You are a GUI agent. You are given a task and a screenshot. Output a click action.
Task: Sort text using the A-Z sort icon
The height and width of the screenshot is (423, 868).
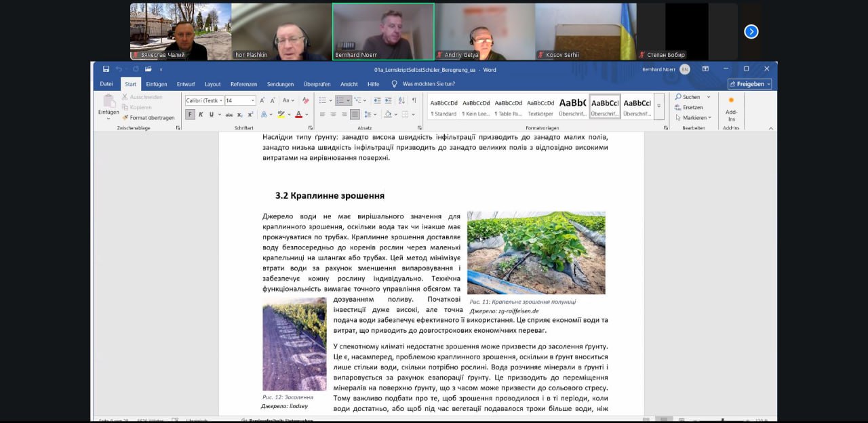401,100
